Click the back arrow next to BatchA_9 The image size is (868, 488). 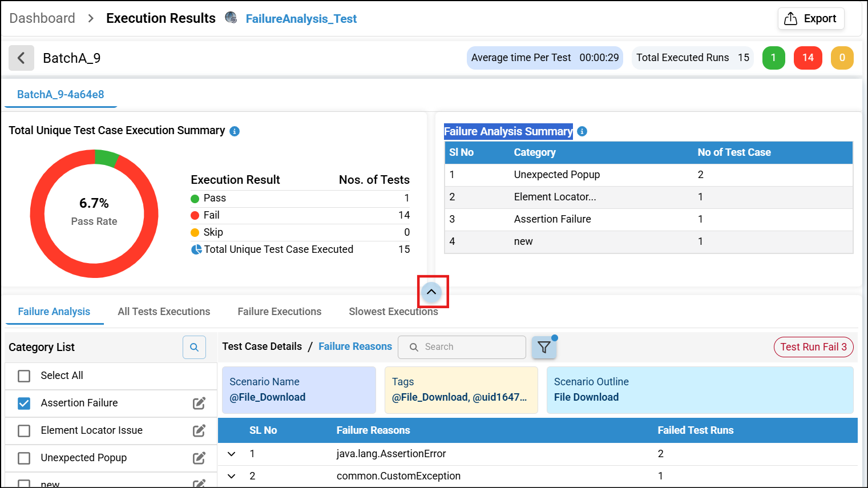tap(21, 58)
